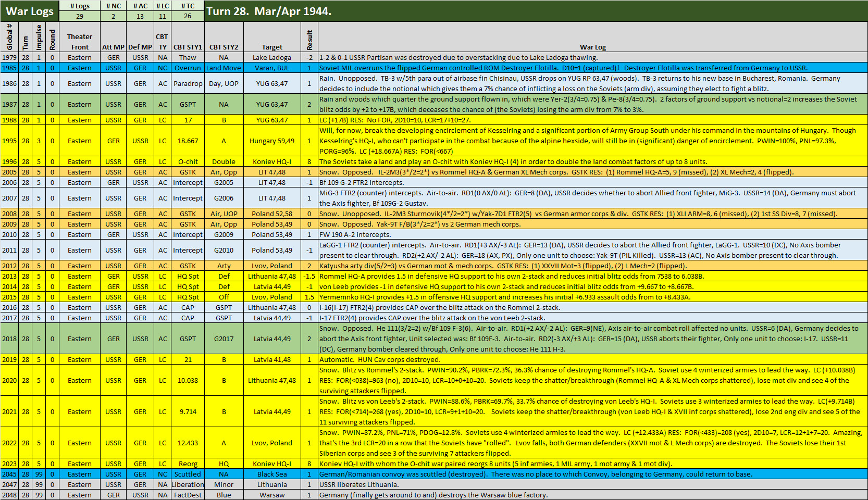Select the 'Land Move' cell

pos(224,68)
